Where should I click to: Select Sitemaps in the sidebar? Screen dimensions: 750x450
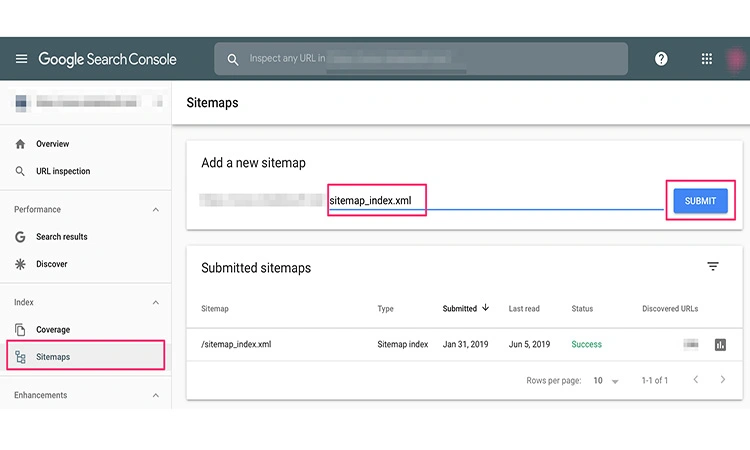tap(86, 355)
